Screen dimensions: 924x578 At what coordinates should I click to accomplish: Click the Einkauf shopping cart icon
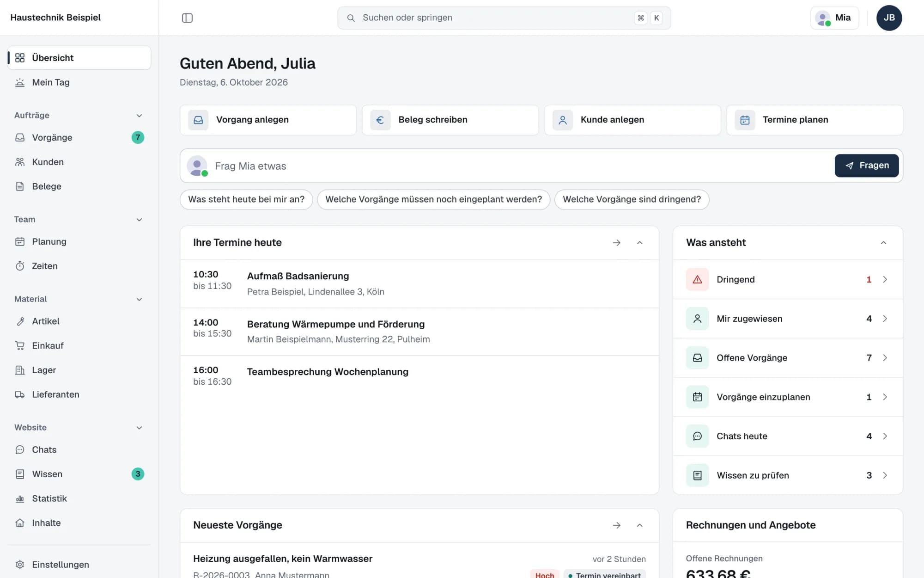[20, 346]
